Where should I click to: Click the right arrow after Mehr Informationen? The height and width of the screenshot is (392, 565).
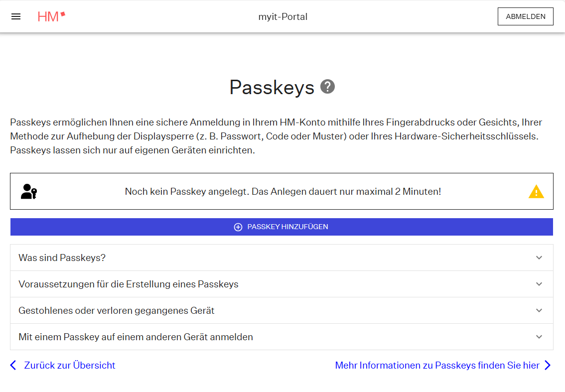pos(548,365)
